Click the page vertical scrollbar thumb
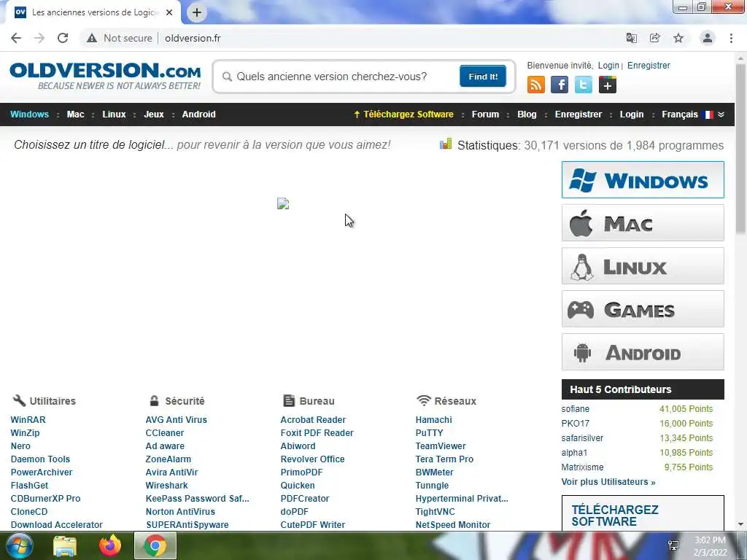 click(x=740, y=149)
